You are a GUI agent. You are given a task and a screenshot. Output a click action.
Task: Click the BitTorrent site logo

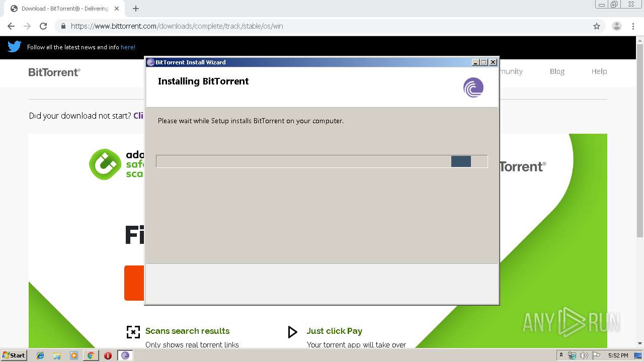[54, 72]
